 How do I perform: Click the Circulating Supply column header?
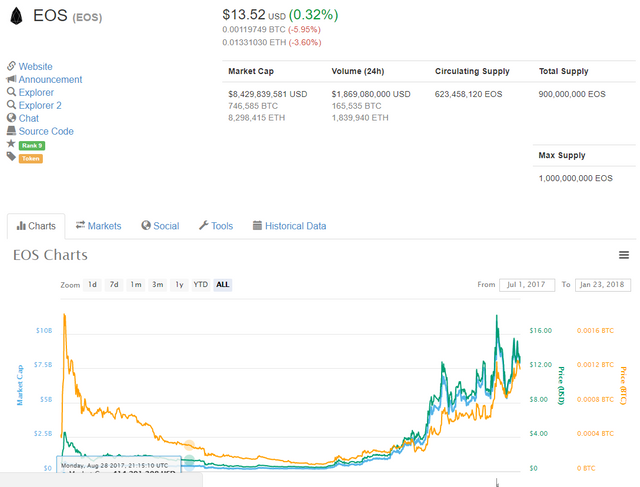pyautogui.click(x=472, y=71)
